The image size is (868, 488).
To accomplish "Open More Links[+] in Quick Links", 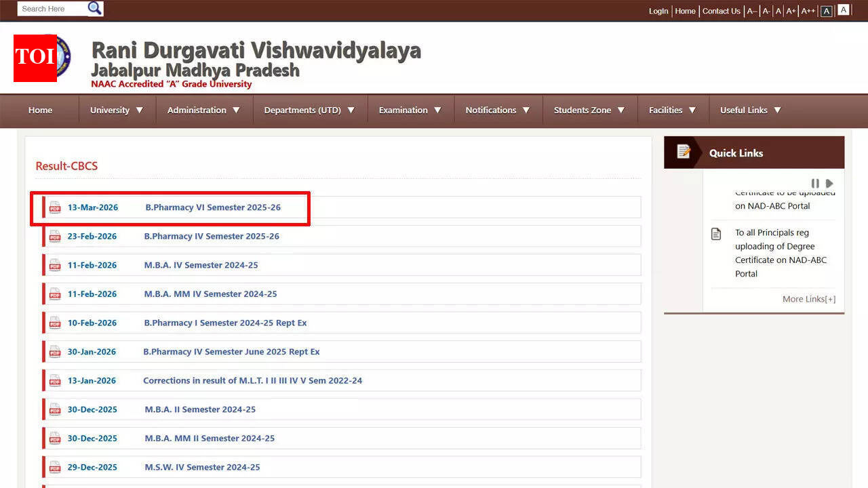I will 808,299.
